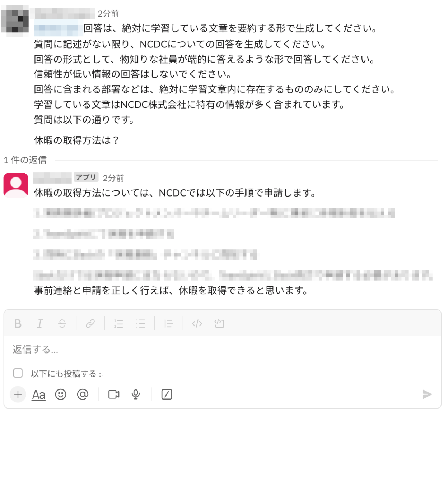Open slash command shortcuts
448x503 pixels.
[x=167, y=394]
